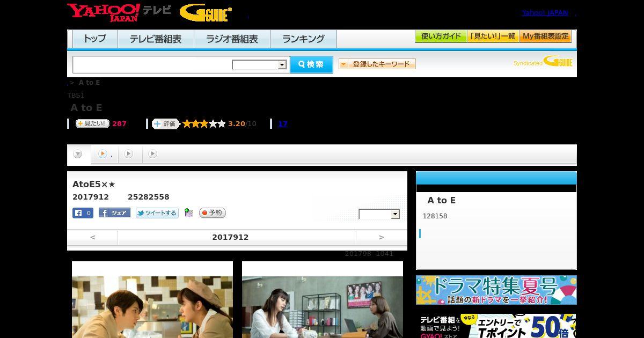
Task: Open the テレビ番組表 tab
Action: 156,39
